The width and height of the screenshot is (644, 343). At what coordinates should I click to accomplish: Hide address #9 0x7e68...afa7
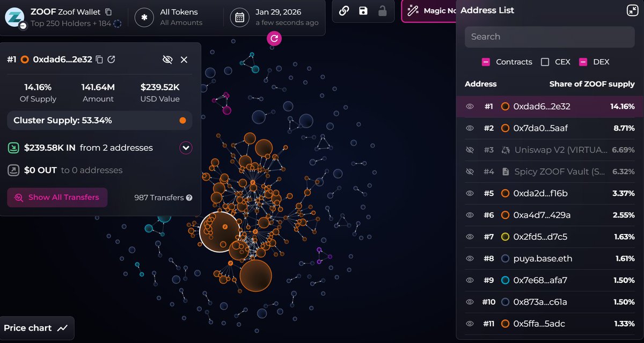[x=470, y=280]
